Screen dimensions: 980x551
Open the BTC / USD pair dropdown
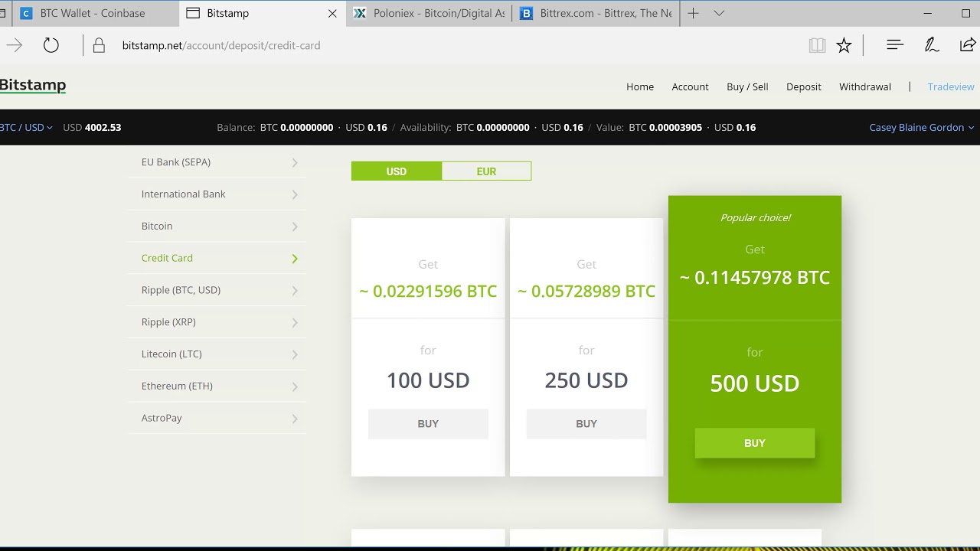[26, 127]
